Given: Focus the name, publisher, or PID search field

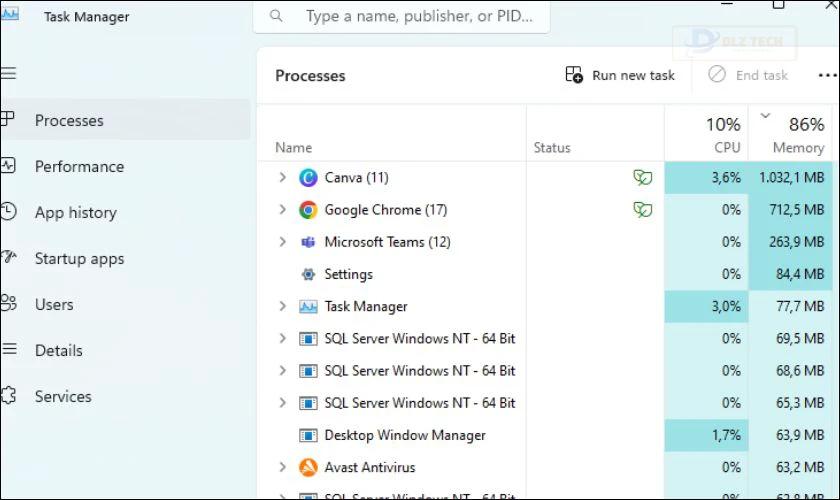Looking at the screenshot, I should 401,16.
